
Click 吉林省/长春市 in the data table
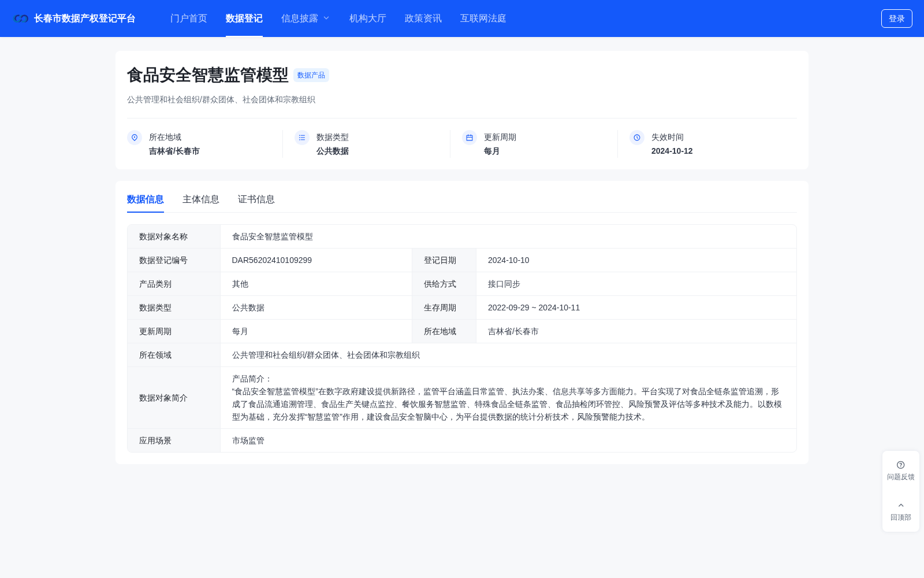point(513,331)
